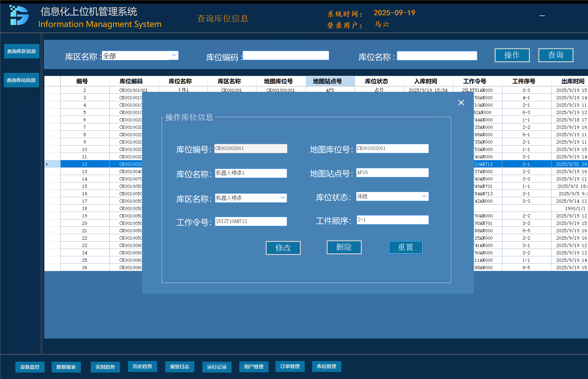Click the login user name 马六

(382, 24)
